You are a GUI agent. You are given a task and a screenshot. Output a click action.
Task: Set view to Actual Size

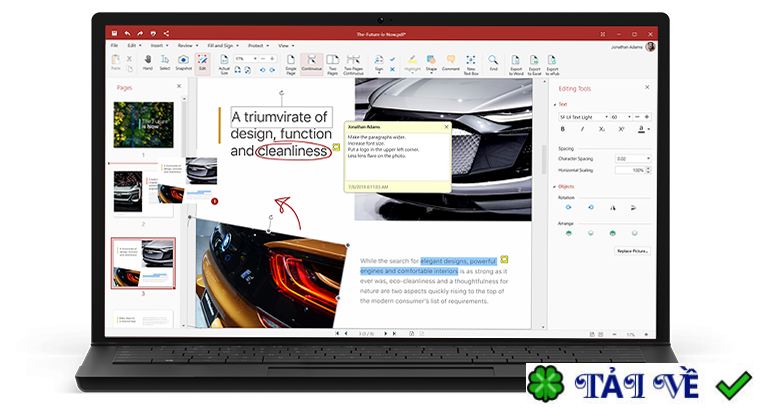(x=223, y=64)
